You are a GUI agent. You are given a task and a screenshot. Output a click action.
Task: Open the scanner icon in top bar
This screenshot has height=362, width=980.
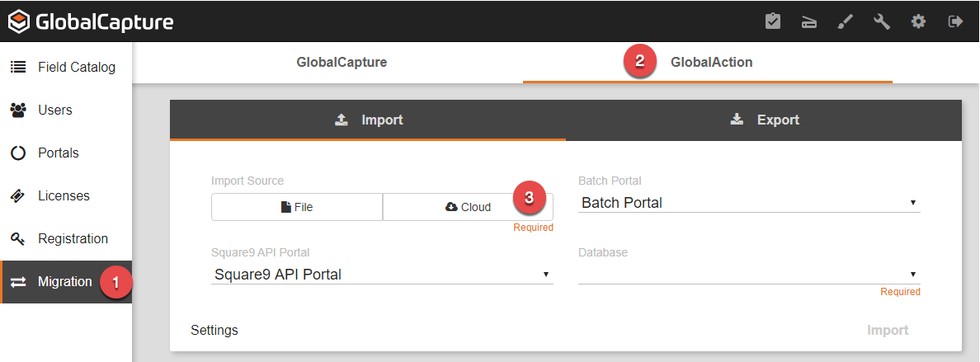click(809, 21)
